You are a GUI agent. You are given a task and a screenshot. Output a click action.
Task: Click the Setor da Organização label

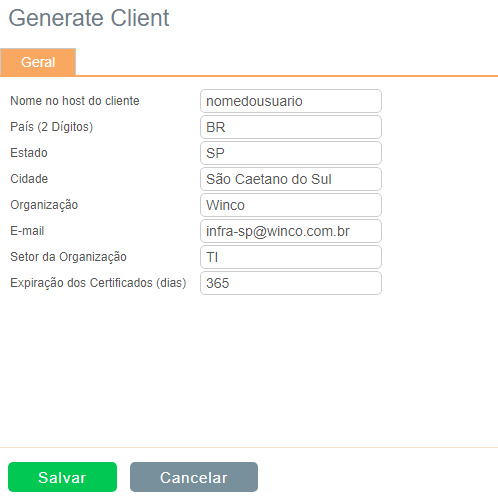tap(68, 257)
